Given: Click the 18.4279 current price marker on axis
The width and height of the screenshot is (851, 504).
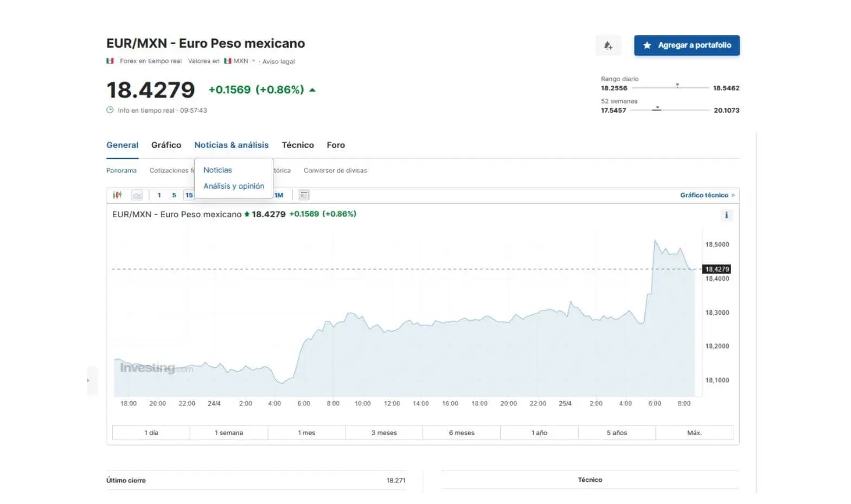Looking at the screenshot, I should (x=717, y=269).
